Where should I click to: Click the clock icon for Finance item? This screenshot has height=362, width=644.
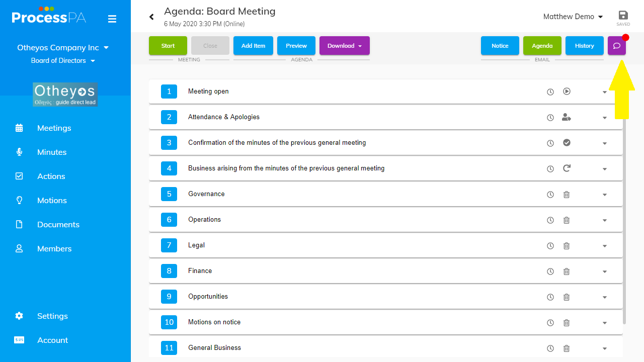point(550,271)
